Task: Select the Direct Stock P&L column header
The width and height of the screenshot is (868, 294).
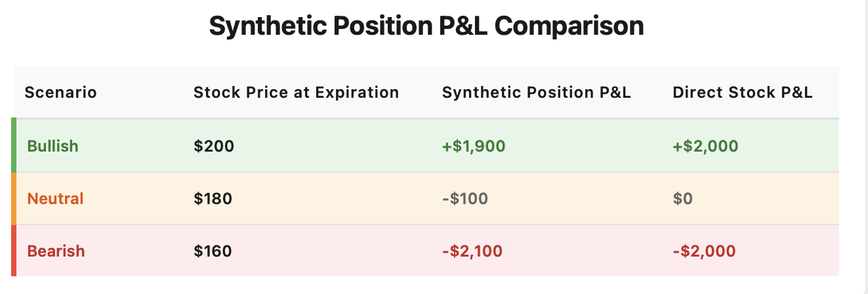Action: click(742, 93)
